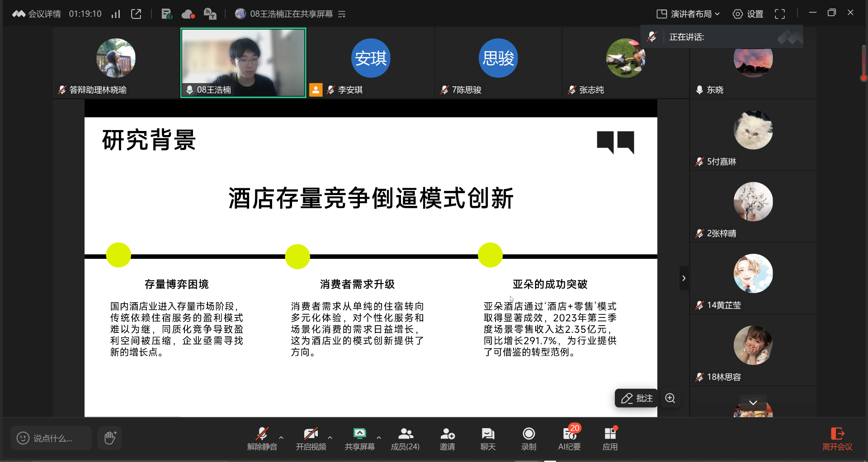
Task: Select the raise-hand gesture icon
Action: 109,438
